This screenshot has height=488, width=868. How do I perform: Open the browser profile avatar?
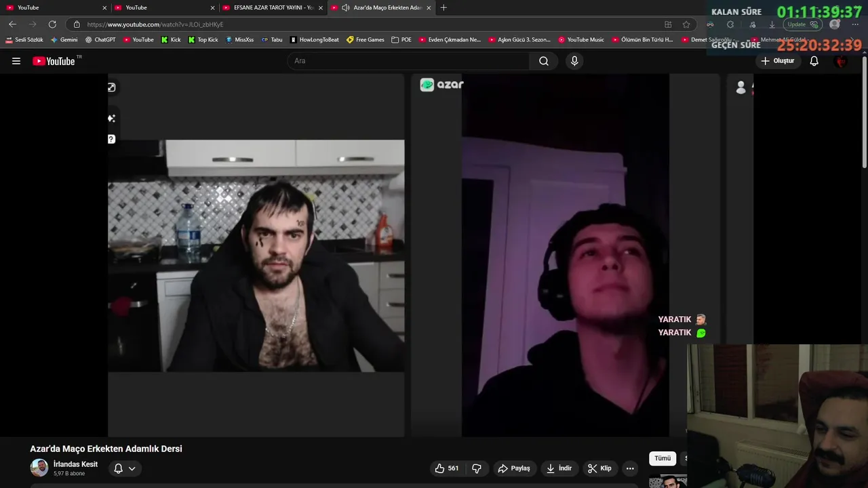835,24
